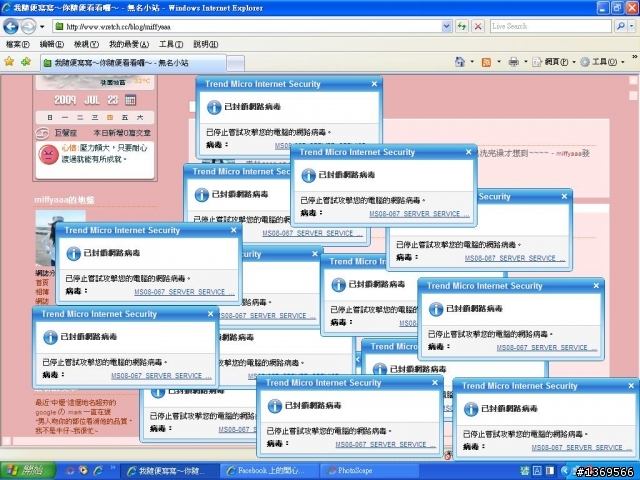
Task: Open the 網頁(P) page menu
Action: coord(554,62)
